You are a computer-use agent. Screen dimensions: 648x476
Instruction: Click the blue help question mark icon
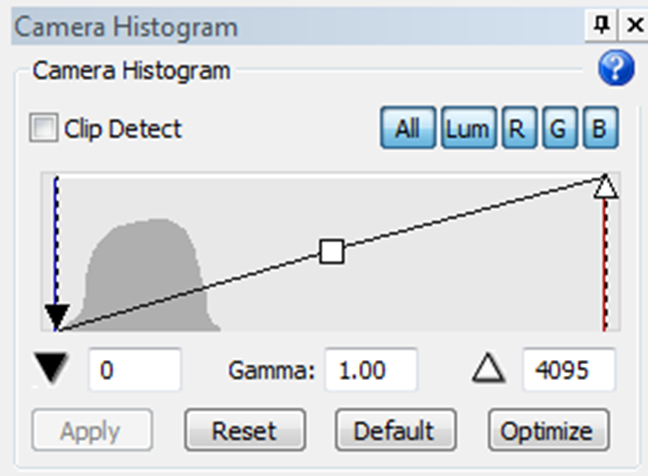tap(616, 70)
